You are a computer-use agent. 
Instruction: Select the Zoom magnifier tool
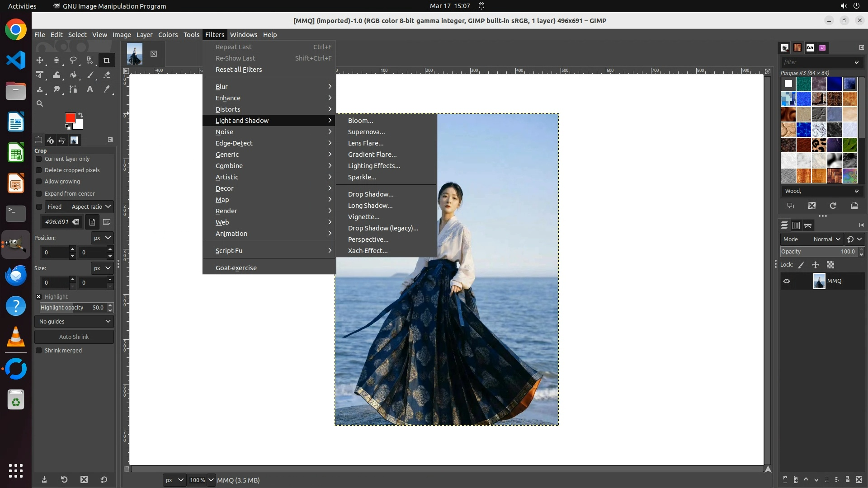coord(40,103)
